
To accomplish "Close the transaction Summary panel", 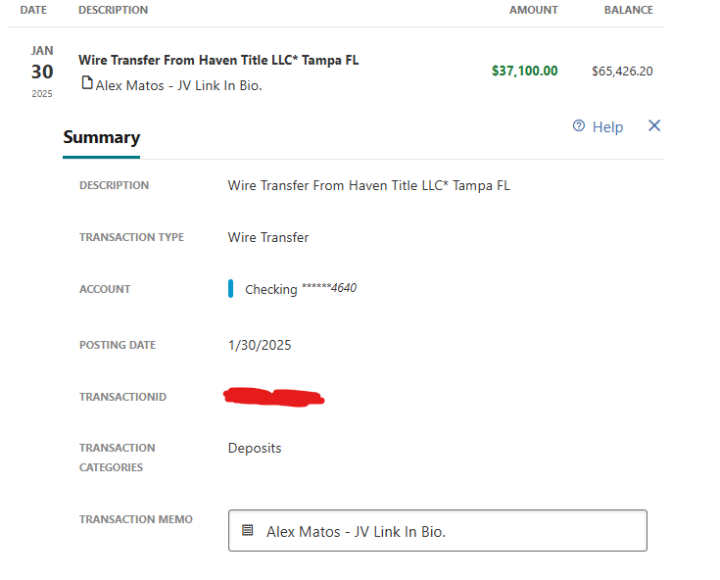I will 654,126.
